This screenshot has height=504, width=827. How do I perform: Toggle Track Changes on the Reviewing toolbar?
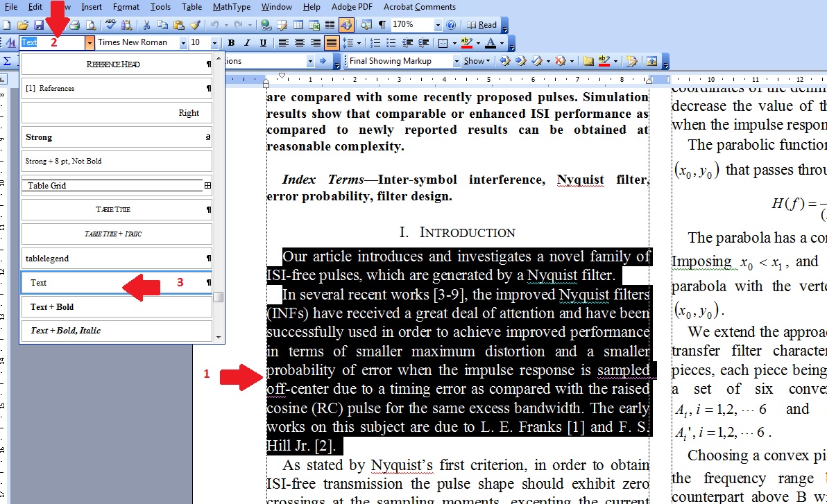[x=631, y=61]
